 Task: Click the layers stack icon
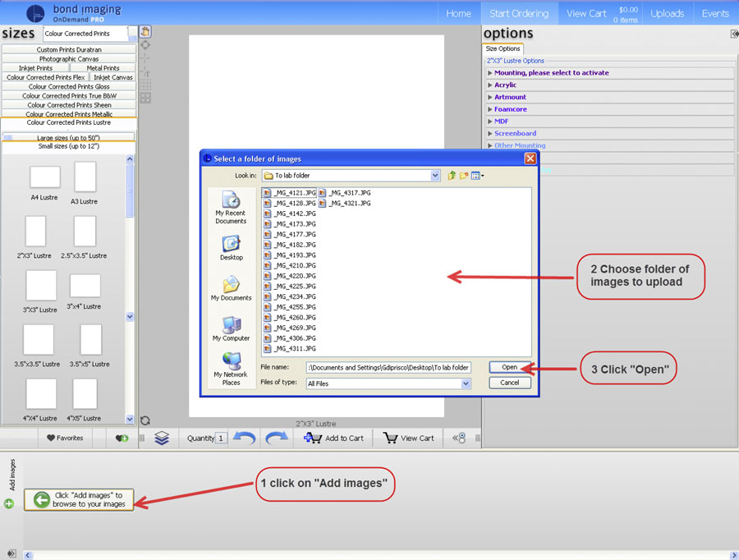click(x=162, y=438)
